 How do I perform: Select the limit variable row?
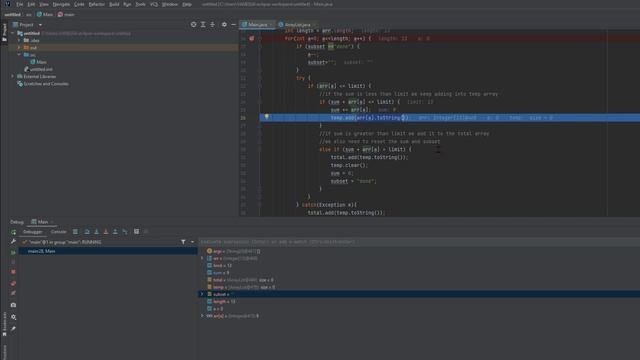[419, 266]
